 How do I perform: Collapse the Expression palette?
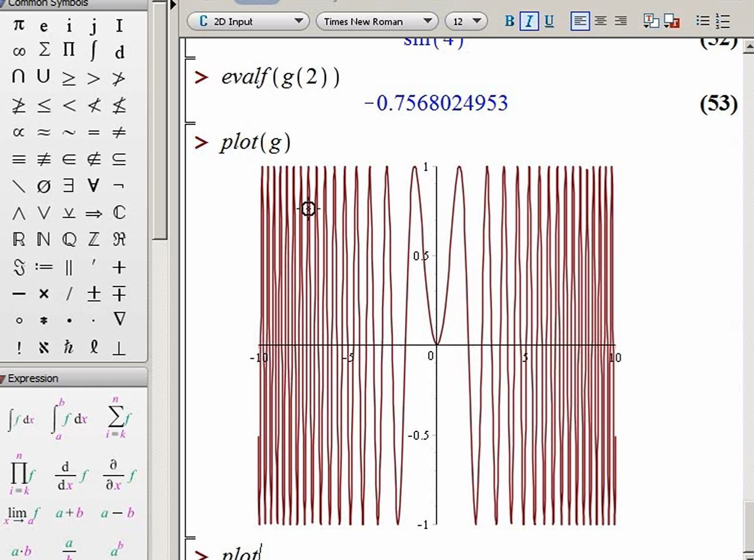coord(4,379)
